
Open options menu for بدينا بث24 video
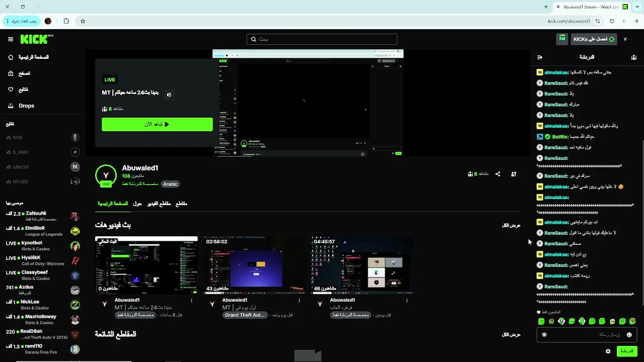click(x=192, y=301)
